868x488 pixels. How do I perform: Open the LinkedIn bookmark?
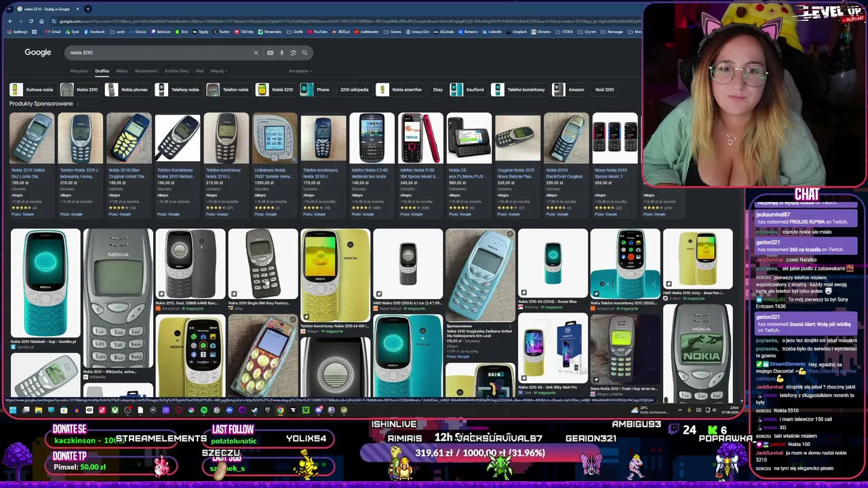(x=492, y=32)
